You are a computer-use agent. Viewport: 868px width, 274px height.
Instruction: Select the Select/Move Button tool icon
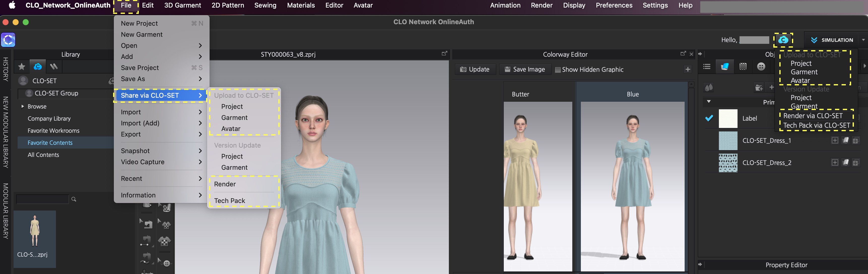click(x=164, y=262)
